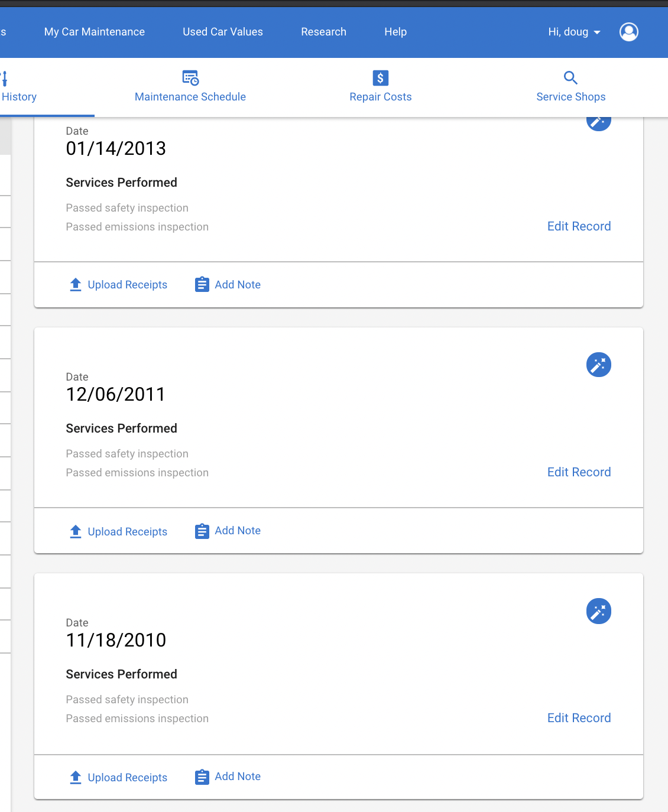Viewport: 668px width, 812px height.
Task: Click Add Note on 11/18/2010 record
Action: pyautogui.click(x=238, y=777)
